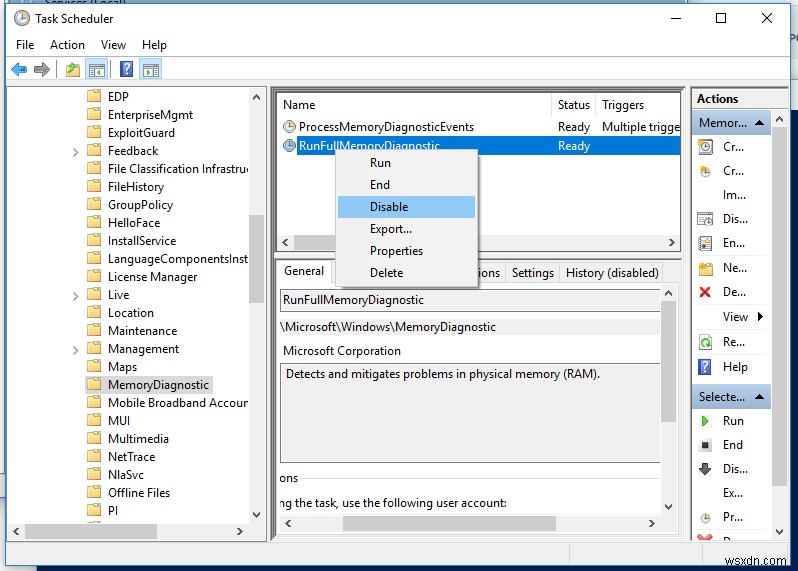Select the Offline Files folder in tree
The width and height of the screenshot is (798, 571).
(x=139, y=492)
